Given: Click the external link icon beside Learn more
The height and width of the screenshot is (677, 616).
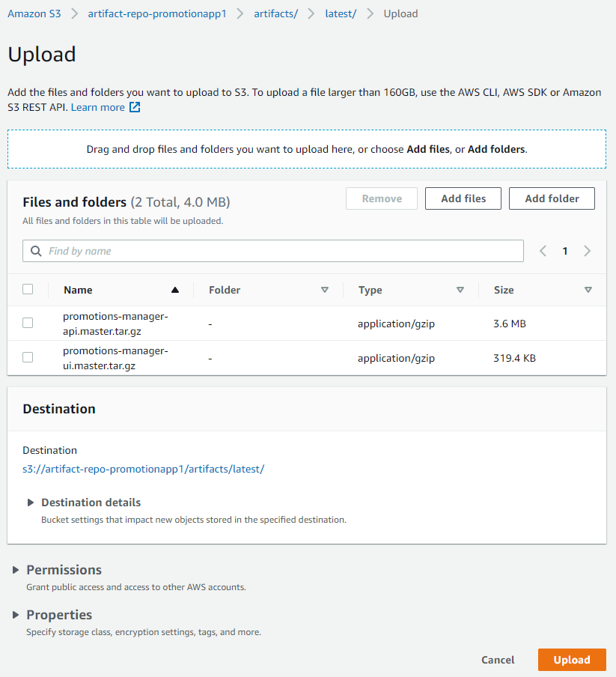Looking at the screenshot, I should 135,107.
